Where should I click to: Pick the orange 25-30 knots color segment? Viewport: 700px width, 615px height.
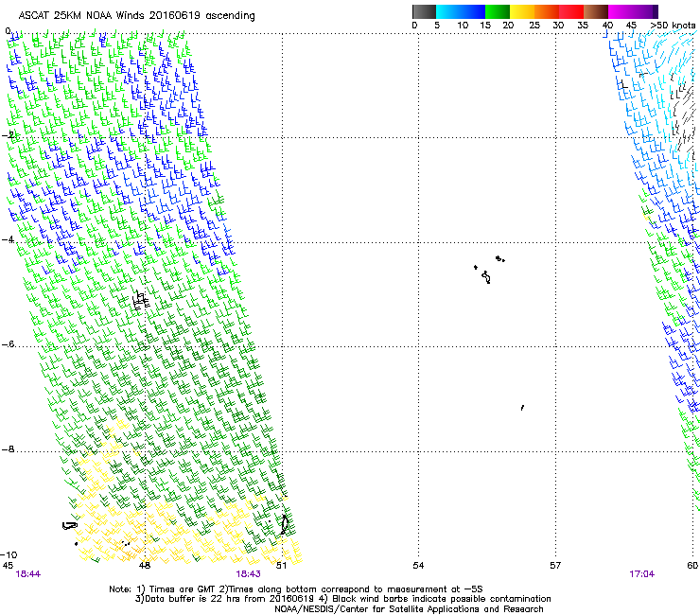coord(547,11)
